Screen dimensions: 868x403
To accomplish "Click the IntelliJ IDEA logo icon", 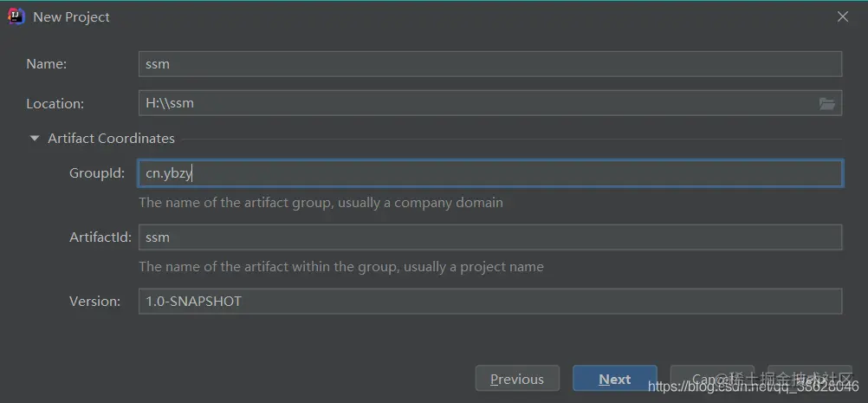I will point(16,16).
